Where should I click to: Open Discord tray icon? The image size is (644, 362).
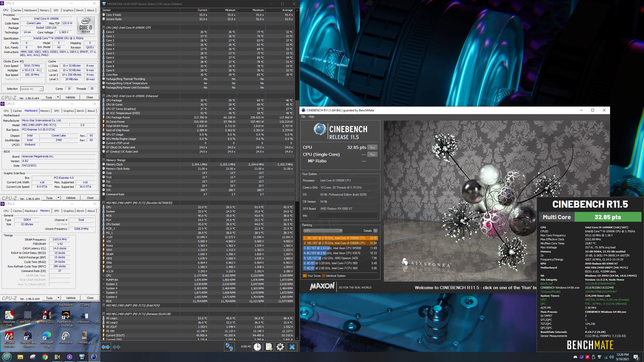pyautogui.click(x=575, y=357)
